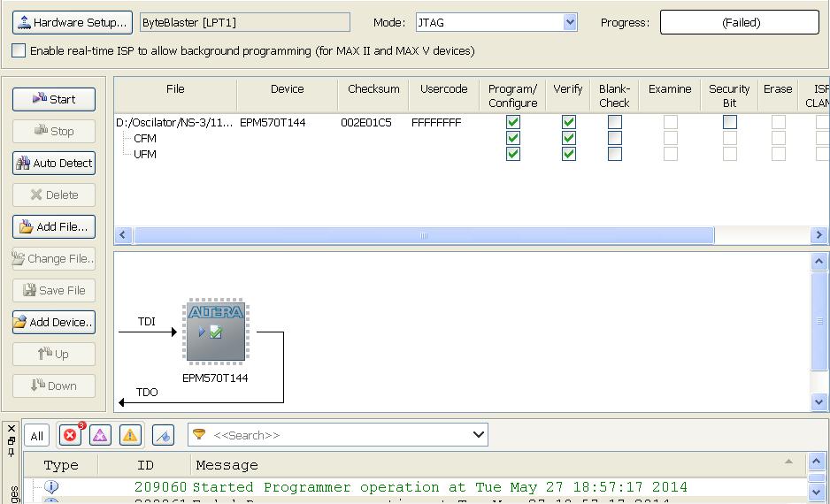Enable Blank-Check for main file row
The height and width of the screenshot is (504, 830).
coord(615,122)
